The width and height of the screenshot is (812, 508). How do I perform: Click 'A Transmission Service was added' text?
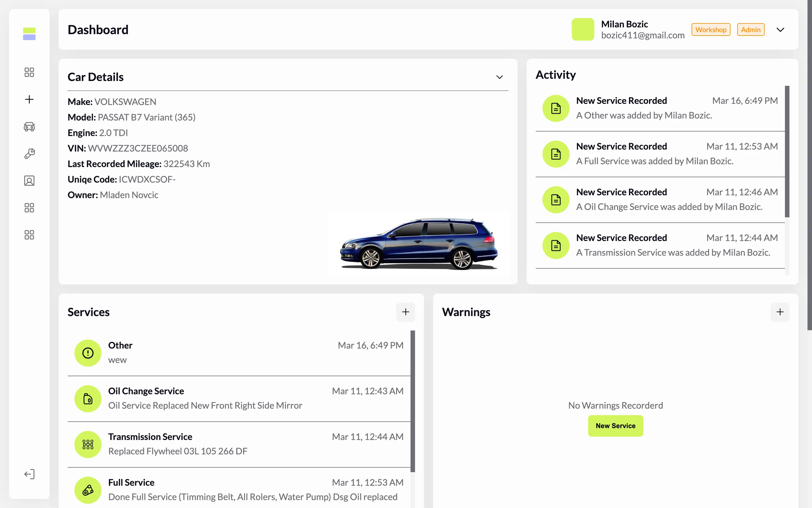(673, 252)
